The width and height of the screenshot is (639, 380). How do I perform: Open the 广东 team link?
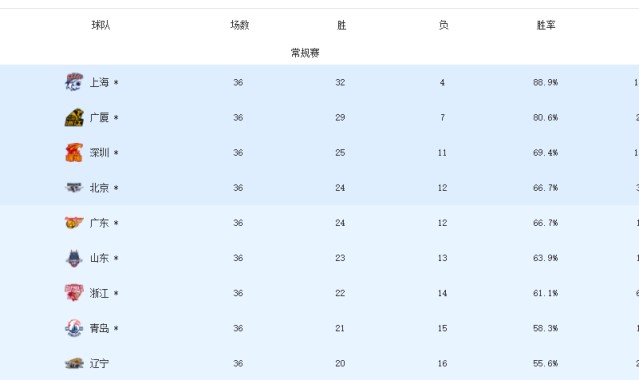coord(99,223)
